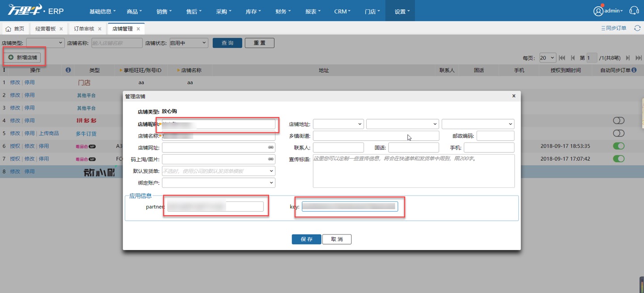Go to previous page with pager icon
This screenshot has height=293, width=644.
click(x=573, y=58)
